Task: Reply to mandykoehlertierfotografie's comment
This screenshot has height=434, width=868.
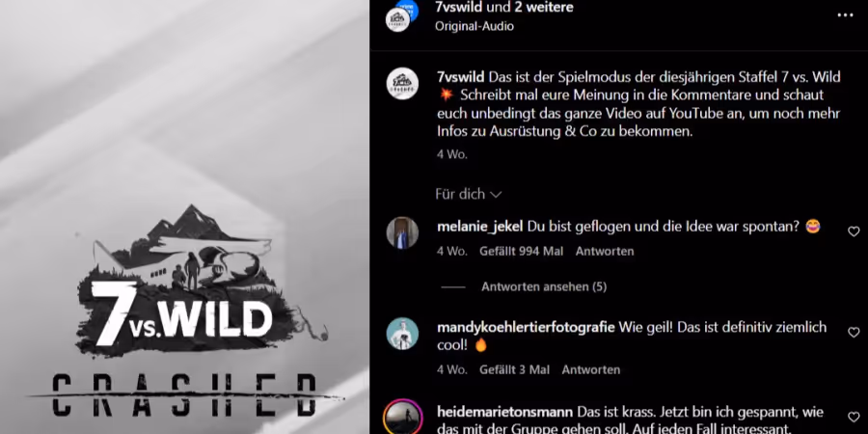Action: pyautogui.click(x=591, y=369)
